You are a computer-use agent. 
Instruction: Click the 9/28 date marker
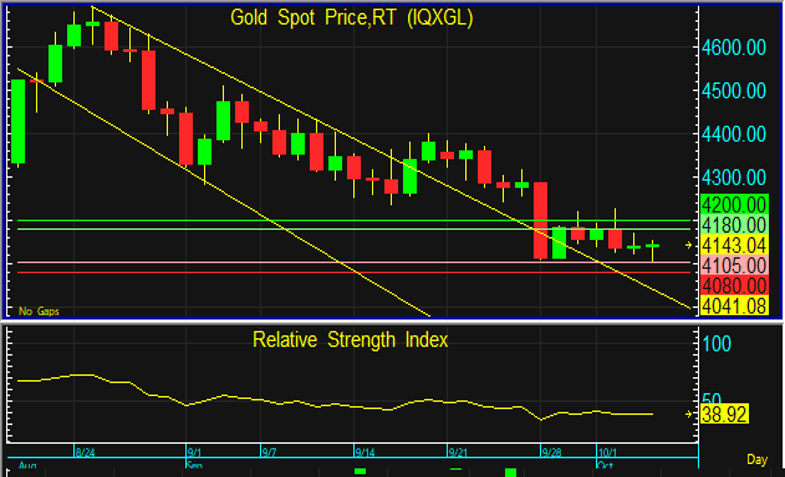point(551,453)
